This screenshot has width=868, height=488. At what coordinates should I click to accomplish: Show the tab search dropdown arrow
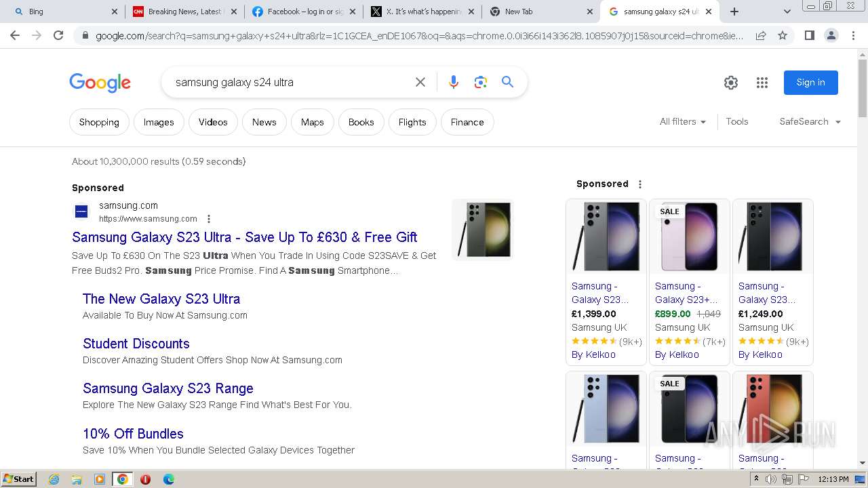[x=787, y=12]
